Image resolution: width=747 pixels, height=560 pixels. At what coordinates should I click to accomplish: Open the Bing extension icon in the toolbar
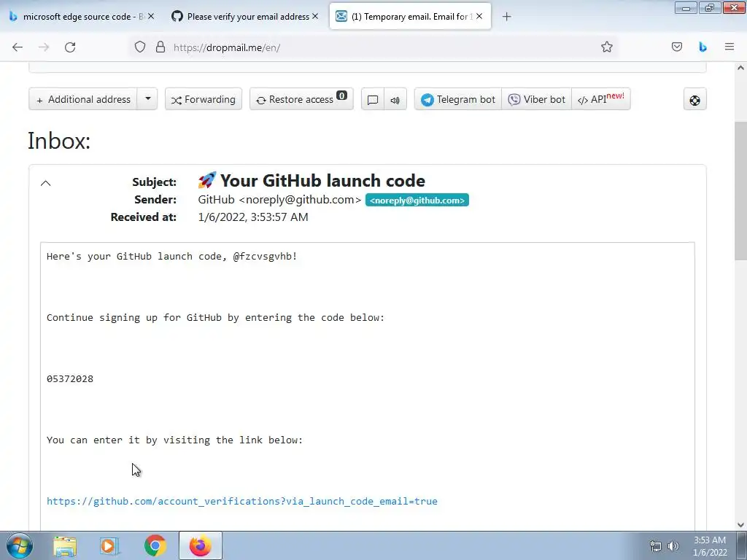pyautogui.click(x=703, y=47)
